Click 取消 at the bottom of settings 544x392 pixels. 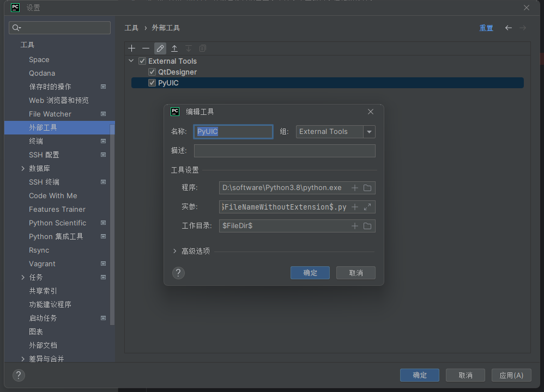tap(466, 375)
